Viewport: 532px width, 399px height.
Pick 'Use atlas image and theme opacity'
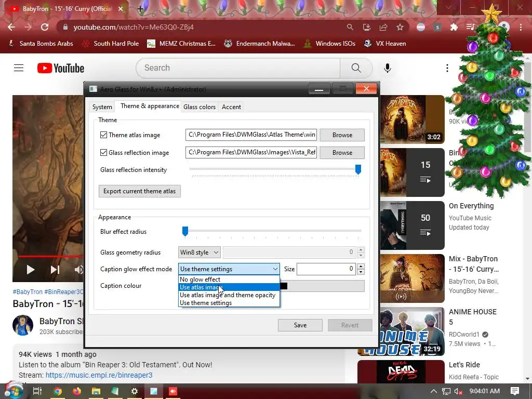(229, 295)
